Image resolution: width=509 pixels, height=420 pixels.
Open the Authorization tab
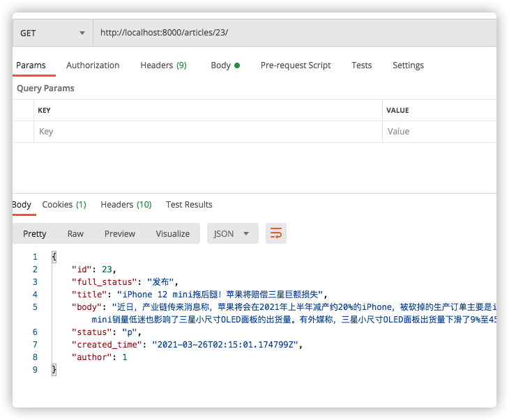click(93, 65)
